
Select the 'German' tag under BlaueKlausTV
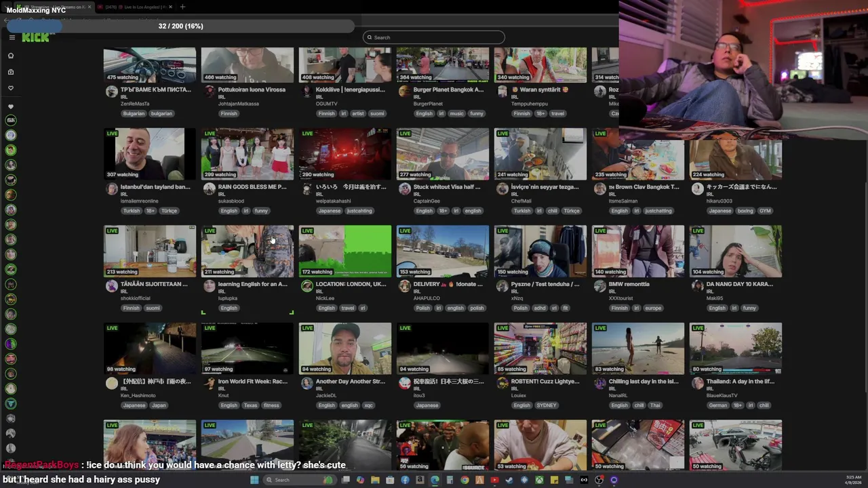[x=717, y=405]
